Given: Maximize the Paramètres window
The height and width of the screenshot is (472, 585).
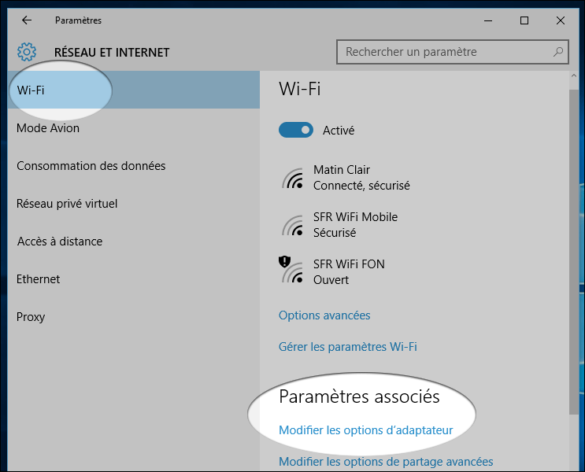Looking at the screenshot, I should (524, 21).
